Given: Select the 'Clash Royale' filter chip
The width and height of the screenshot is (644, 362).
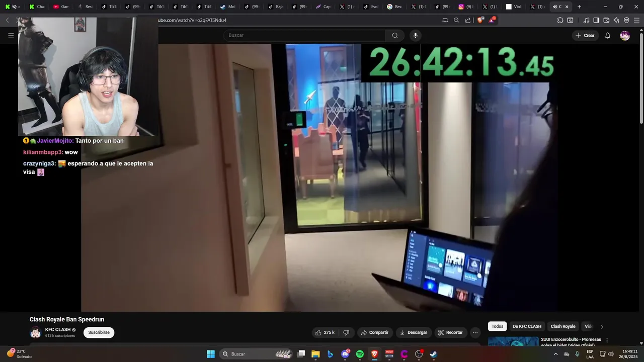Looking at the screenshot, I should pos(562,326).
